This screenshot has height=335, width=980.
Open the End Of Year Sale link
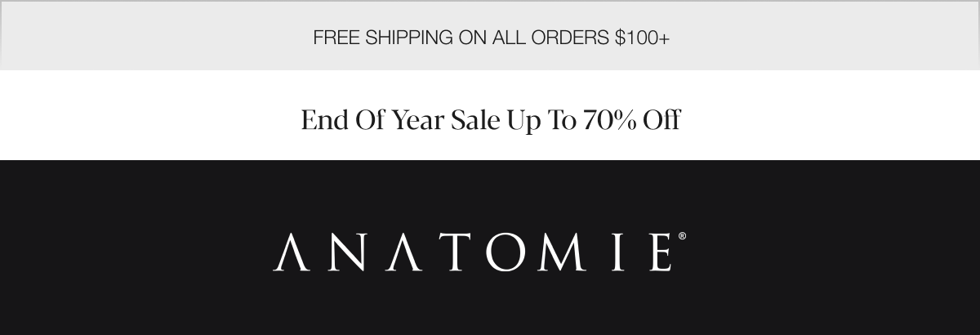[x=490, y=120]
